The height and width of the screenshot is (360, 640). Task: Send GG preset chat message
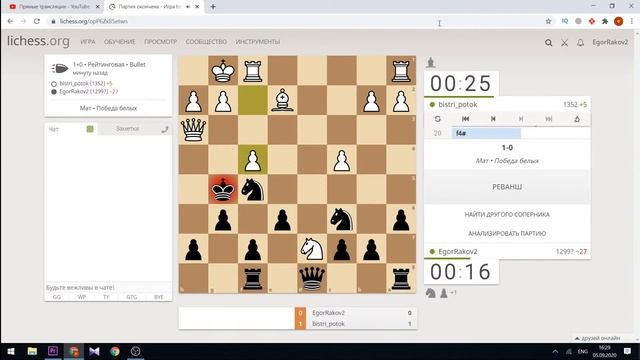pos(57,297)
